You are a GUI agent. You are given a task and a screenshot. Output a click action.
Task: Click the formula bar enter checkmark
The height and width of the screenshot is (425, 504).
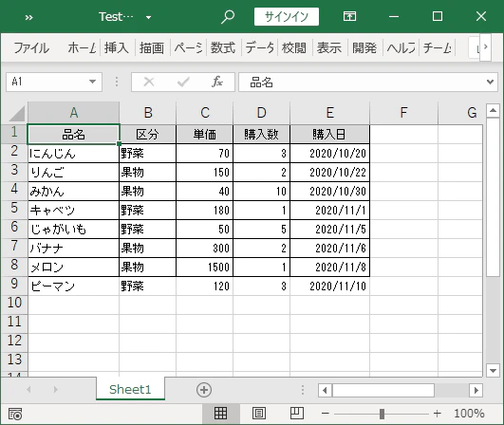pyautogui.click(x=183, y=82)
